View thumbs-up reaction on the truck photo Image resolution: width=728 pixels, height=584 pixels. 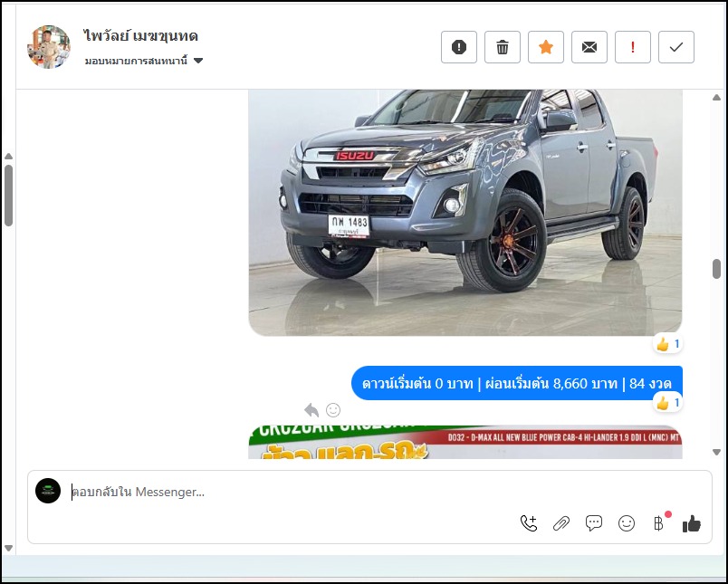click(668, 344)
